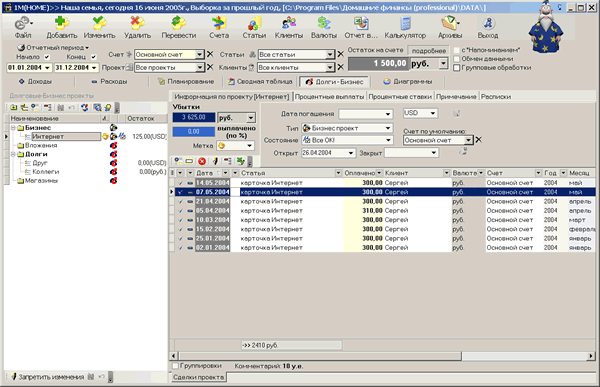Switch to the Доходы tab

[36, 82]
